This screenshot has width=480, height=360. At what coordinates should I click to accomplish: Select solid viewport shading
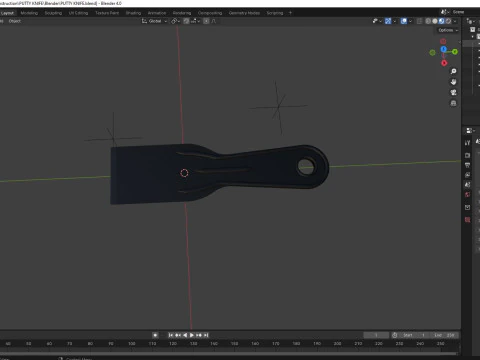point(435,21)
